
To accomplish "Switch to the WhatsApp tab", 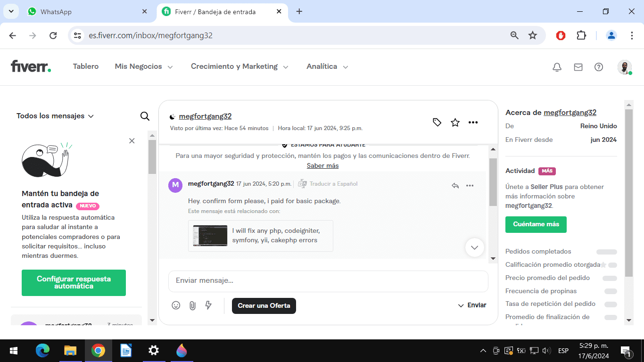I will click(87, 11).
